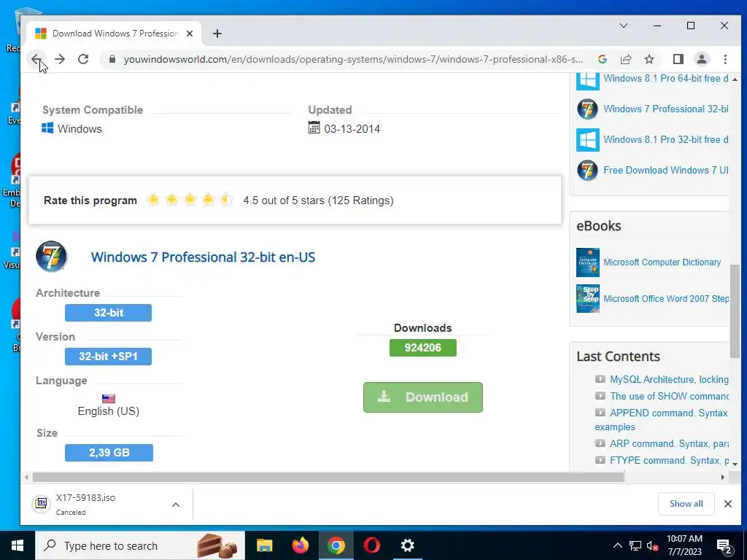The width and height of the screenshot is (747, 560).
Task: Click Show all downloads button
Action: (x=686, y=504)
